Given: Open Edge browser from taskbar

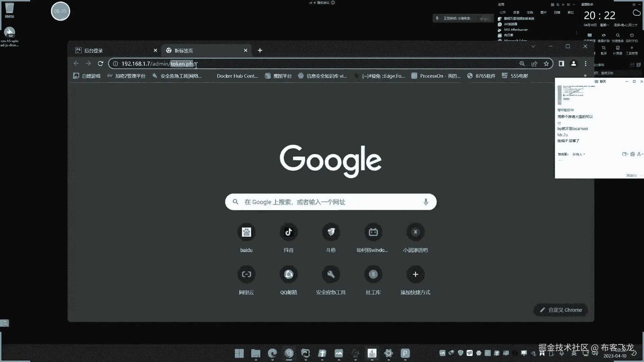Looking at the screenshot, I should click(272, 353).
